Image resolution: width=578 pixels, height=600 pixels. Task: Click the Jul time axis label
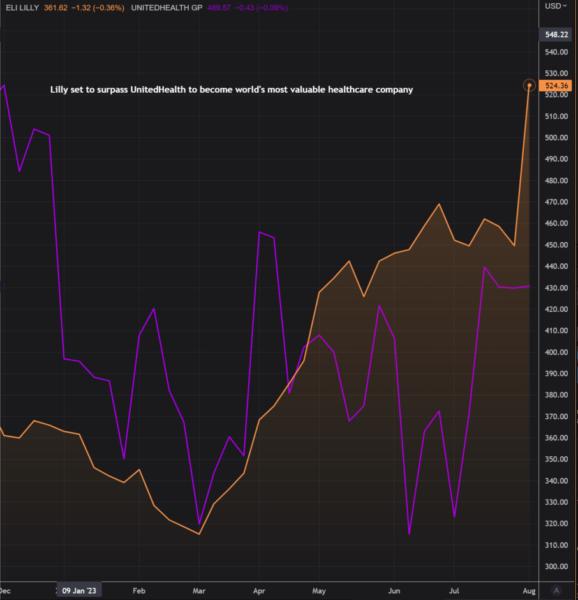454,591
